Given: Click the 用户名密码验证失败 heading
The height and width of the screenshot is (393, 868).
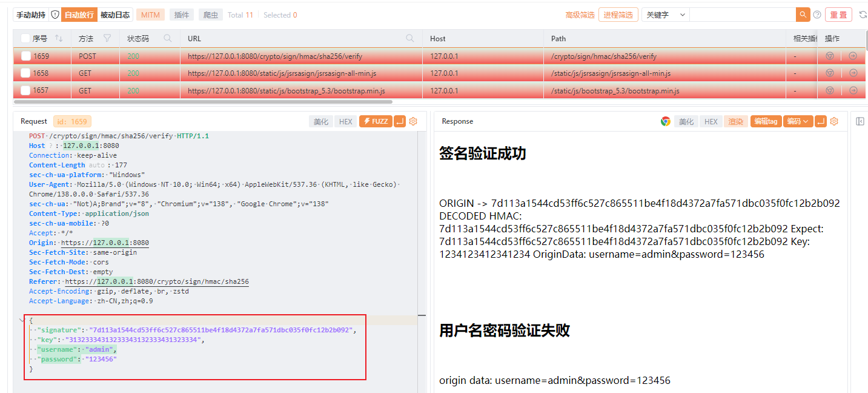Looking at the screenshot, I should (x=505, y=331).
